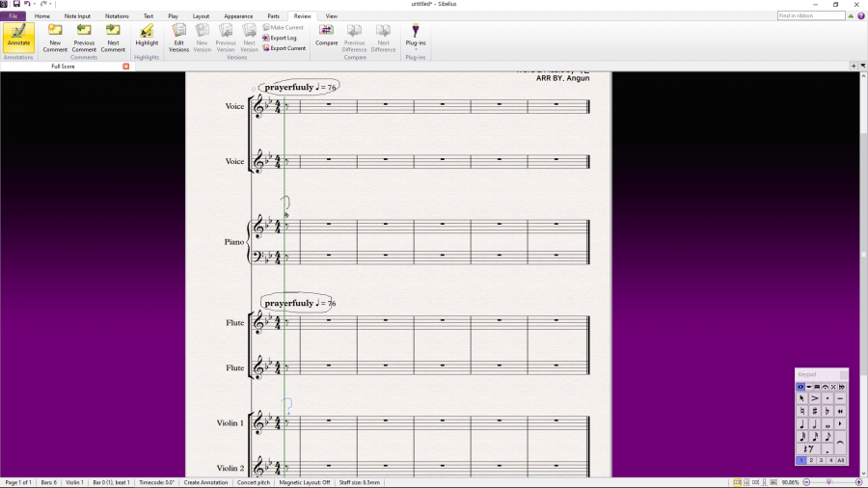Screen dimensions: 868x488
Task: Click the Keypad arrow pointer button
Action: (x=802, y=398)
